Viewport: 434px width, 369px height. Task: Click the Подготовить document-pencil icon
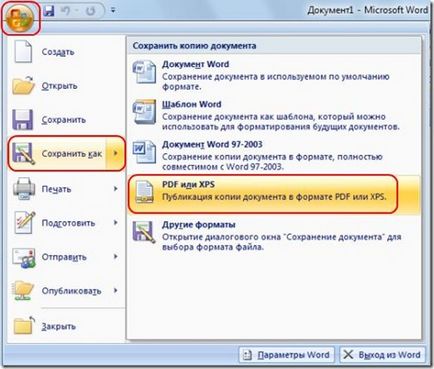[x=24, y=223]
